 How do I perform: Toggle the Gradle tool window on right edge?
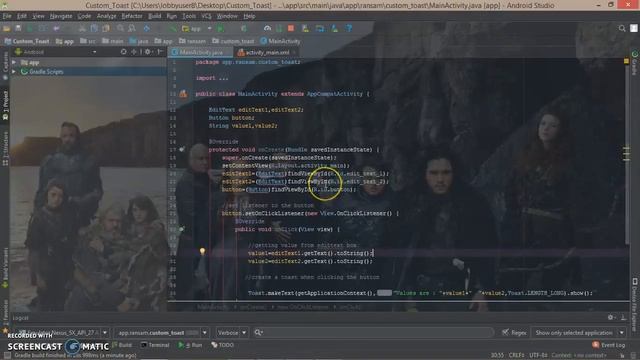click(635, 62)
